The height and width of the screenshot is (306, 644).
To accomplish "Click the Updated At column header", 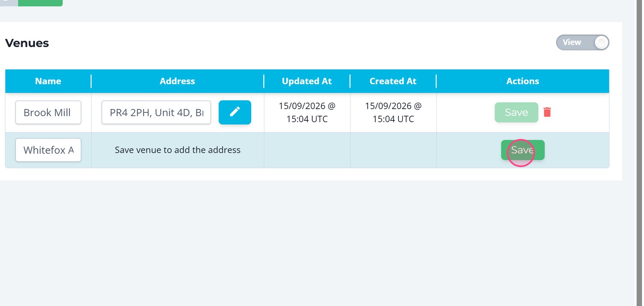I will coord(307,81).
